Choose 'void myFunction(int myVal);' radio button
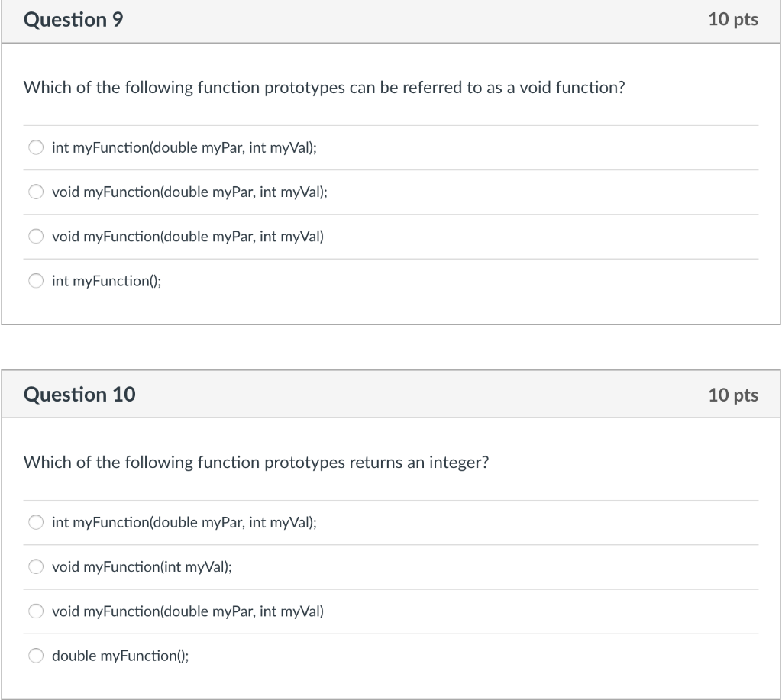Screen dimensions: 782x700 click(x=36, y=567)
